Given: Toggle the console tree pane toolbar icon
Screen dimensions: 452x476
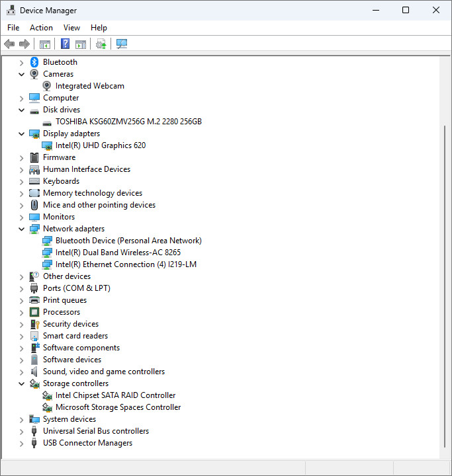Looking at the screenshot, I should pos(45,44).
